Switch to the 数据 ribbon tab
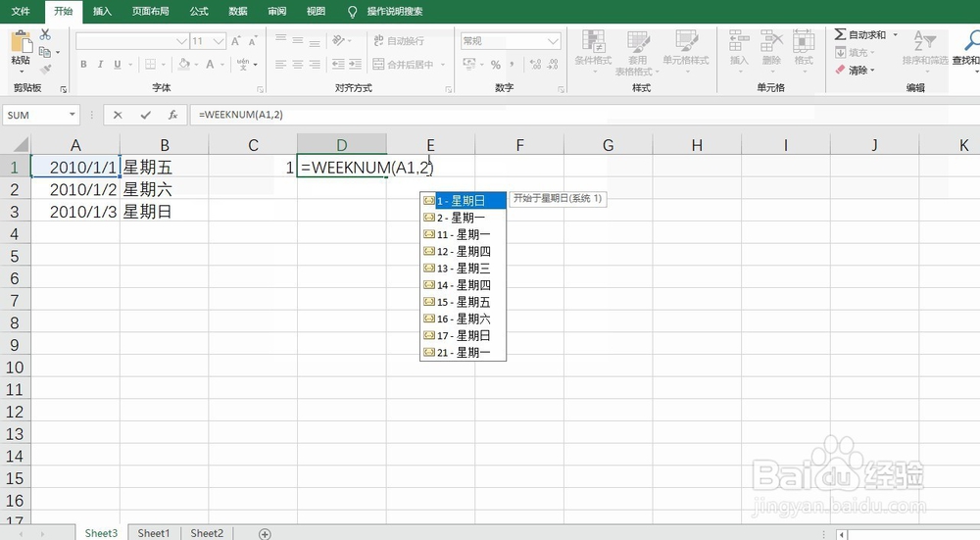The image size is (980, 540). [x=237, y=11]
